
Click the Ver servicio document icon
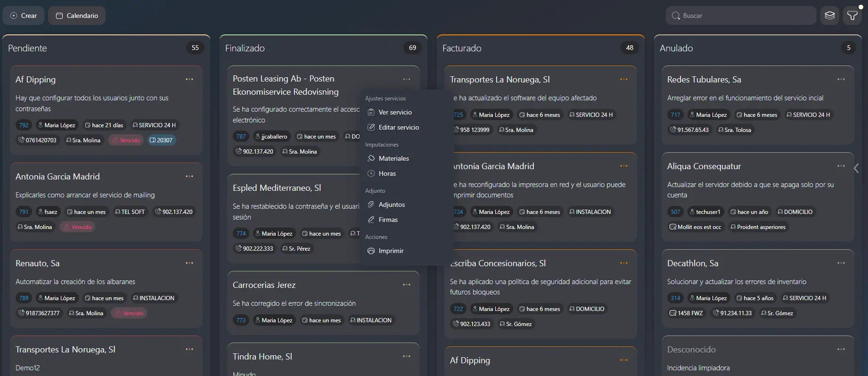[371, 112]
